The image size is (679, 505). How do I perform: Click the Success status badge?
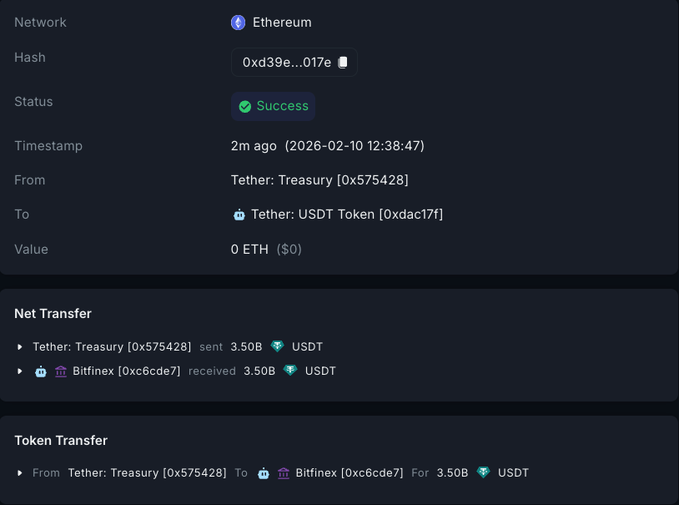pos(273,106)
